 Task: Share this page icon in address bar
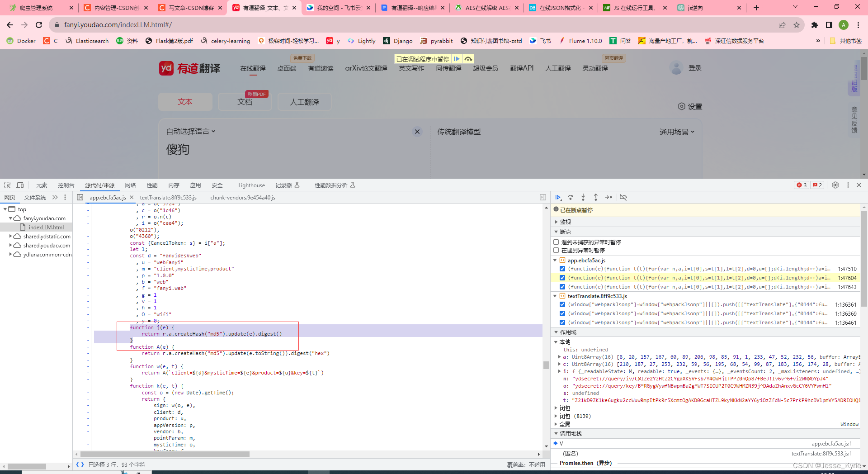pos(782,25)
